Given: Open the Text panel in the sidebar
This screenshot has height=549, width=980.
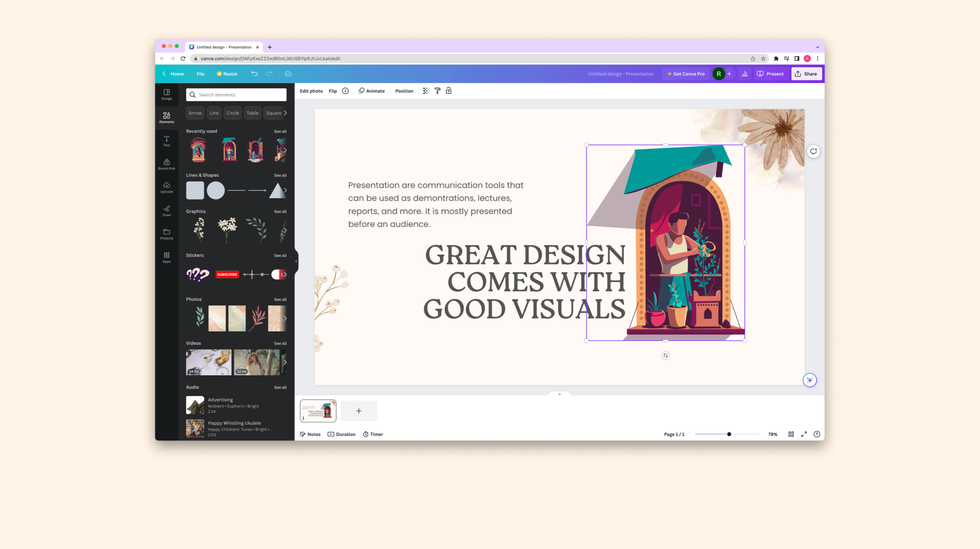Looking at the screenshot, I should pos(167,141).
